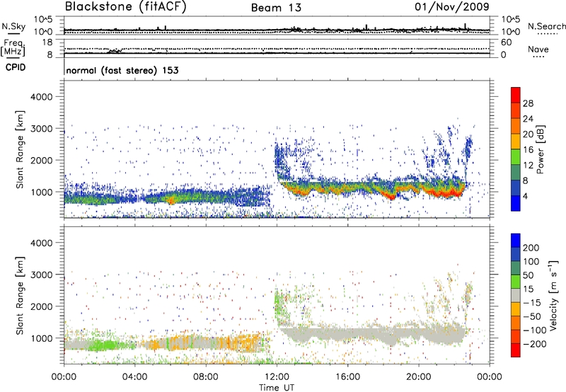Click the '60' tick on the Nave axis
Screen dimensions: 566x392
click(x=506, y=42)
